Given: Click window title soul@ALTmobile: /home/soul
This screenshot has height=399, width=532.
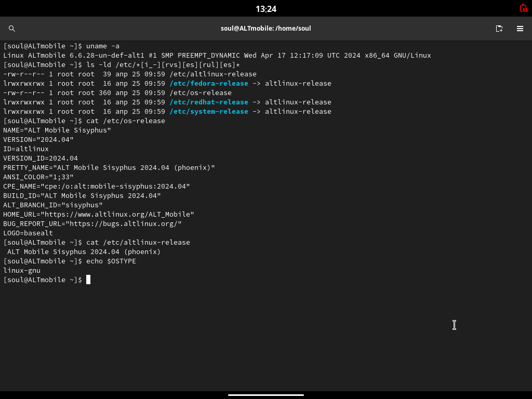Looking at the screenshot, I should point(265,29).
